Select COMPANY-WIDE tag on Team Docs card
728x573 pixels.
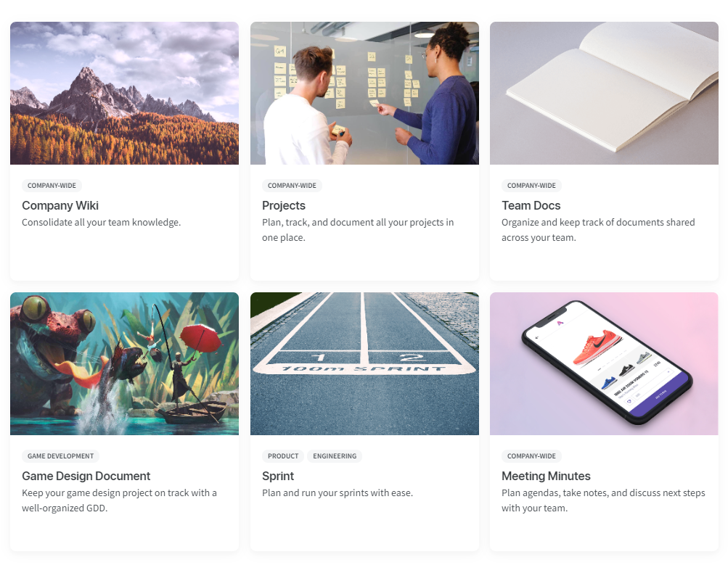pyautogui.click(x=531, y=186)
